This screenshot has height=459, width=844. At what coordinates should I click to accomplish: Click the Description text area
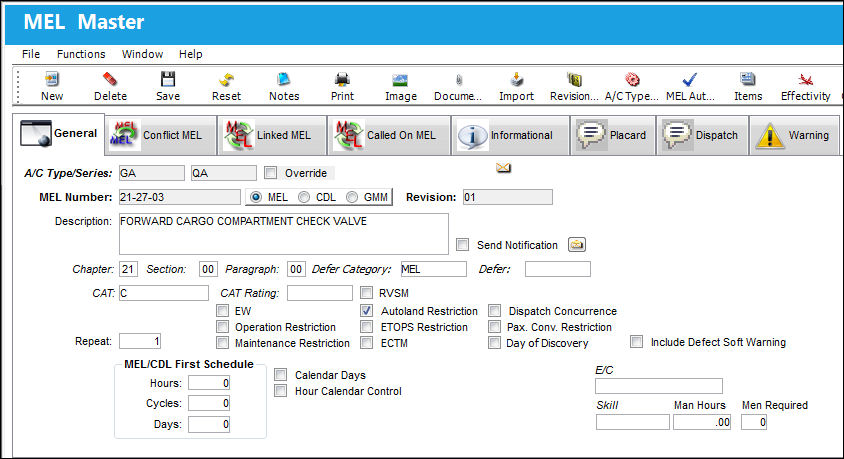[x=284, y=234]
